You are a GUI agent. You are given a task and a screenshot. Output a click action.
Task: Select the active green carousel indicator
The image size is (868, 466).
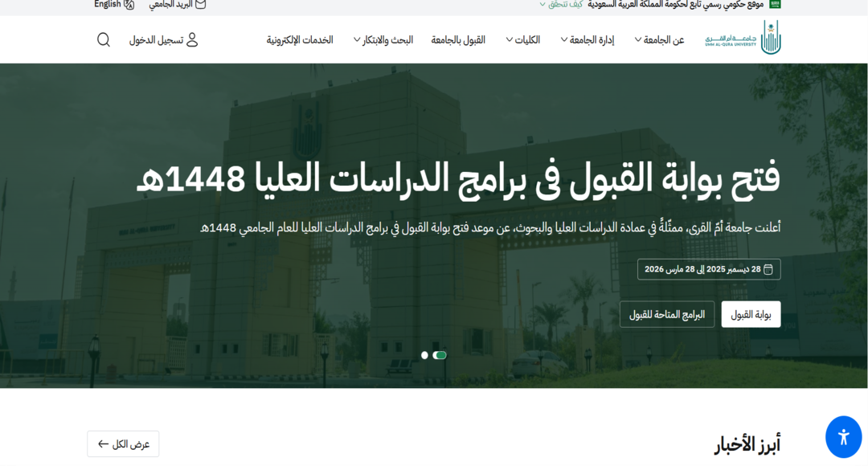439,355
